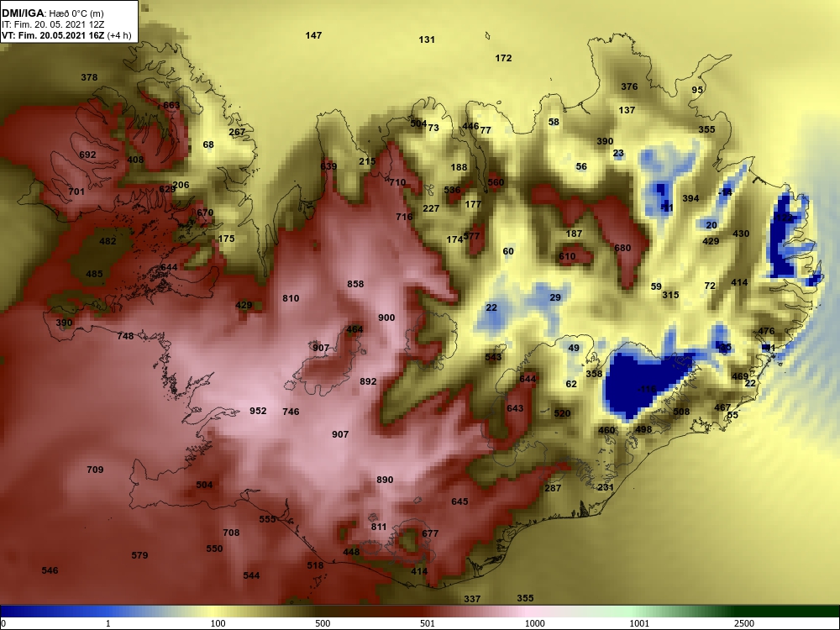Click the 500 label on the color scale

[323, 623]
